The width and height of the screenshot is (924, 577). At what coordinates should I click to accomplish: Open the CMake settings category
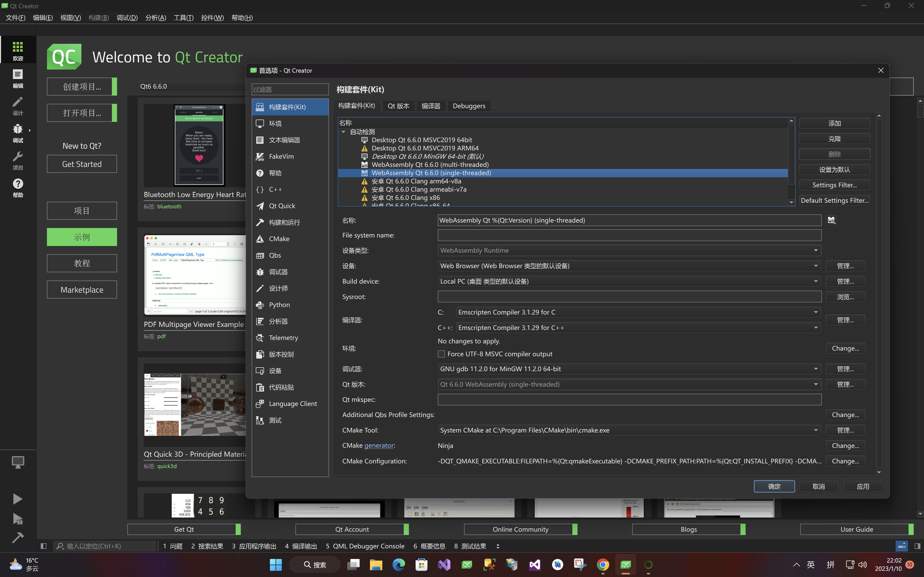pos(279,239)
